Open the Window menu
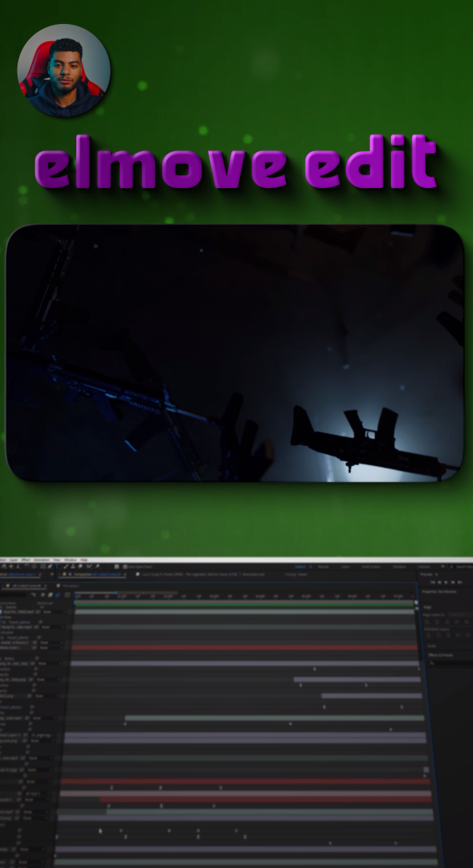The width and height of the screenshot is (473, 868). click(x=70, y=559)
